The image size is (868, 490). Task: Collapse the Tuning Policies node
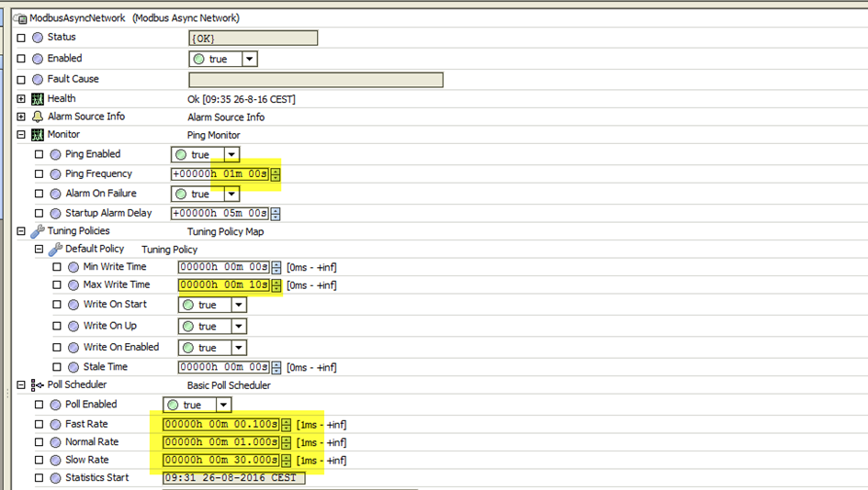21,231
